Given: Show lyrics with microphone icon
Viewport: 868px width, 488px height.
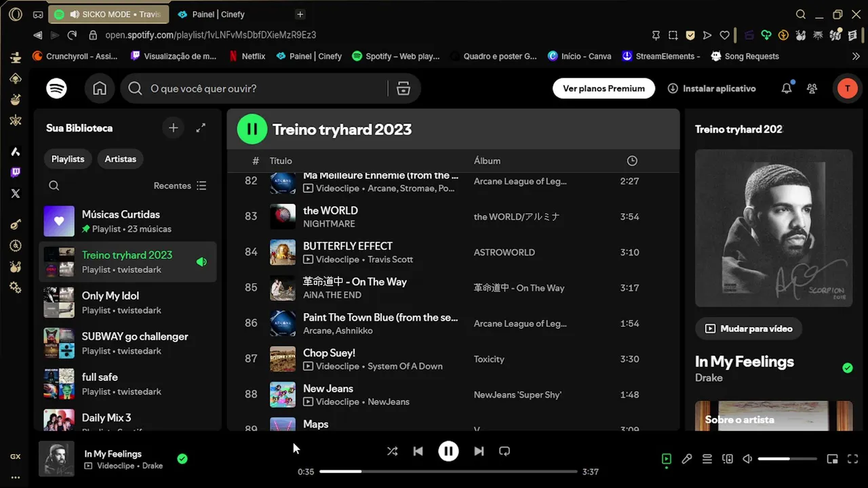Looking at the screenshot, I should [x=687, y=459].
